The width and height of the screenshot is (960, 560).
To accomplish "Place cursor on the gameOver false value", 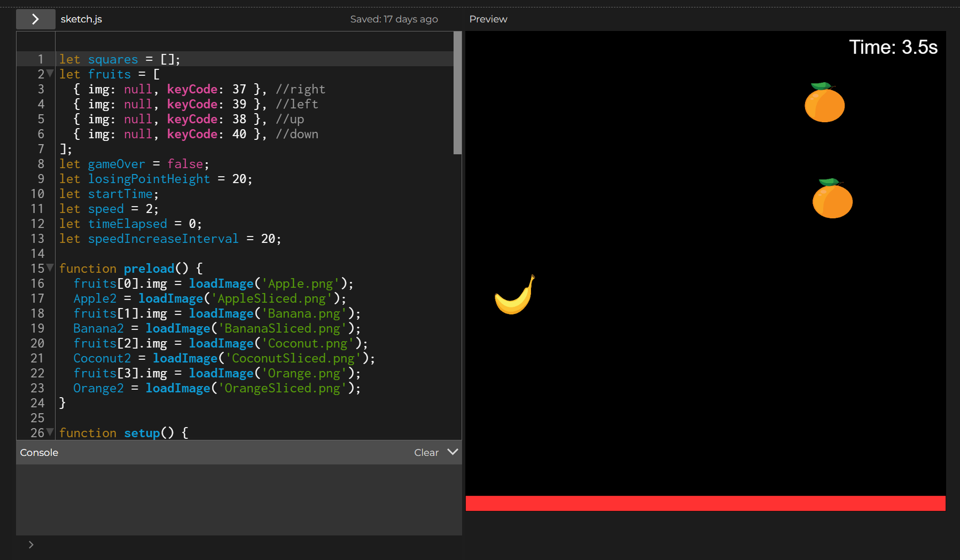I will pos(185,164).
